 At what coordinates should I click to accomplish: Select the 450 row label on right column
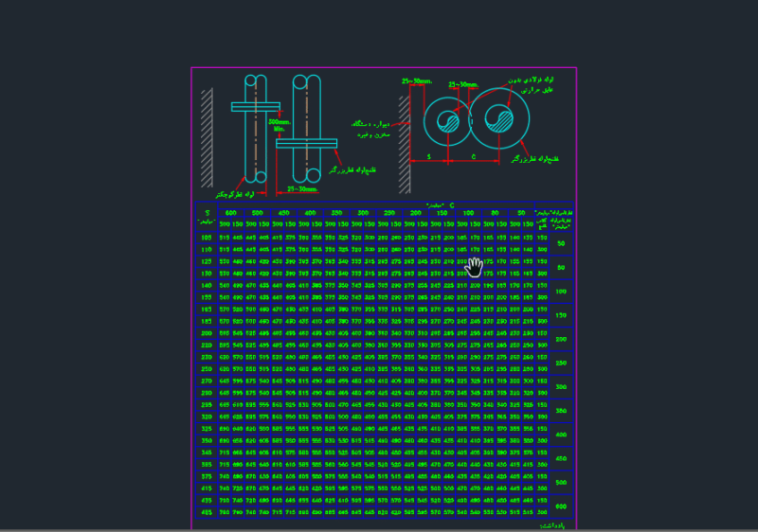560,458
